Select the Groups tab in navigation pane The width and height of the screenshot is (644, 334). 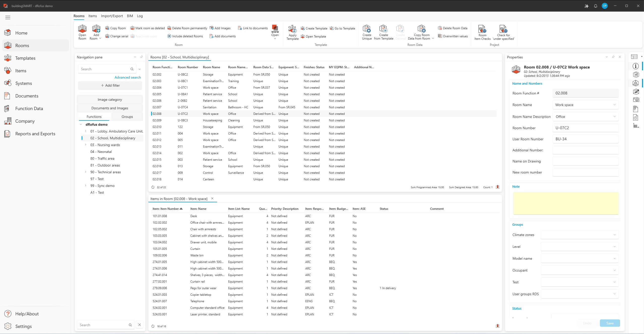click(127, 117)
